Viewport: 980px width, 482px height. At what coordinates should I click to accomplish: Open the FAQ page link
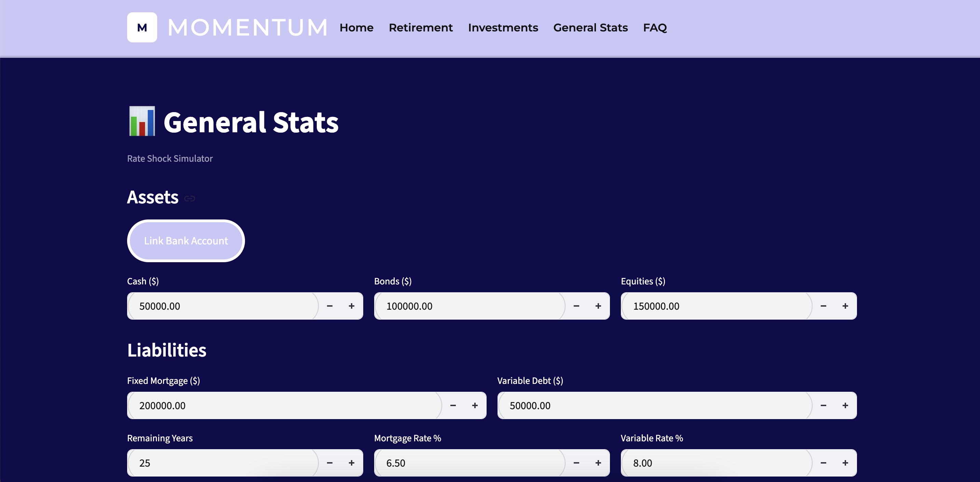[655, 27]
